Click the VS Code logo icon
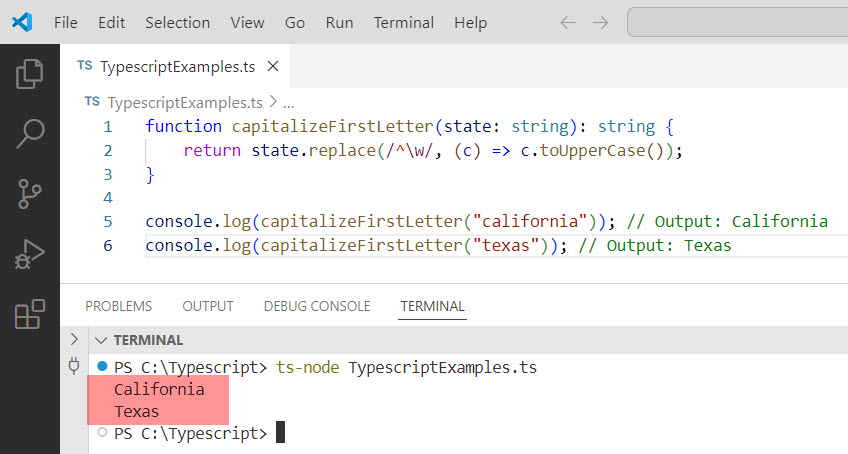This screenshot has width=848, height=454. tap(22, 22)
